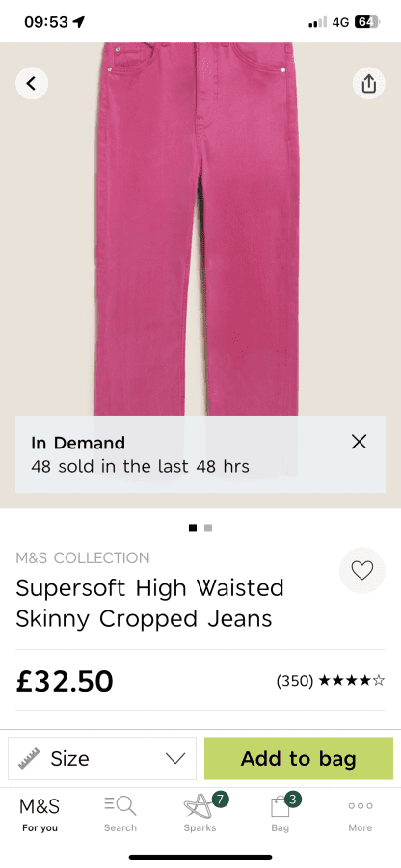Screen dimensions: 401x868
Task: Switch to the M&S For you tab
Action: (x=40, y=815)
